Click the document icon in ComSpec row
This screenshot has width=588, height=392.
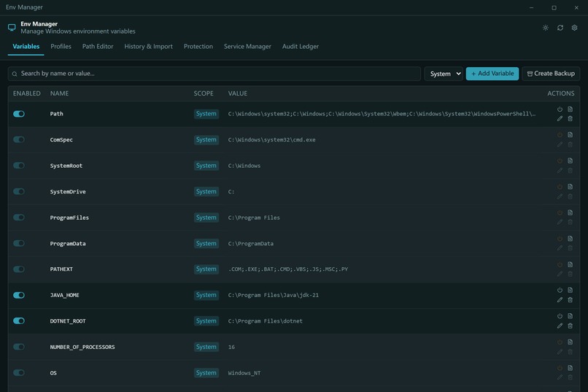(x=570, y=134)
